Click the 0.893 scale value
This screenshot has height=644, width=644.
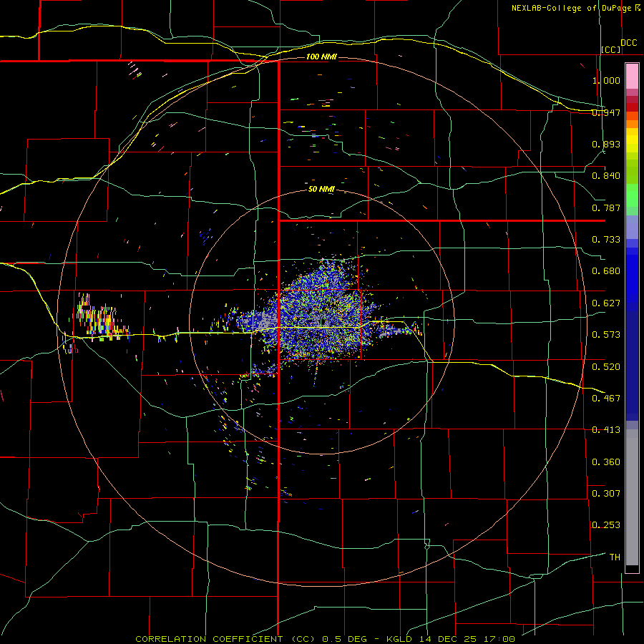coord(606,144)
